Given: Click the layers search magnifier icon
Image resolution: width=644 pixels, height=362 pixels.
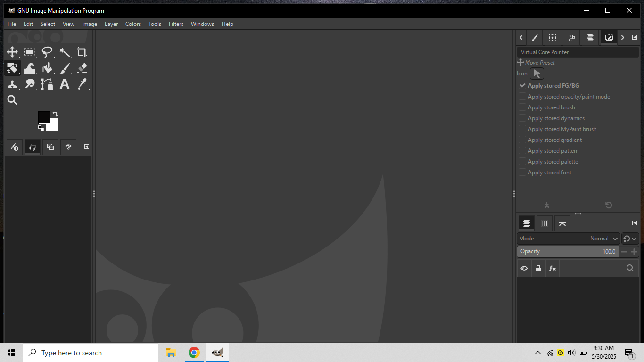Looking at the screenshot, I should [x=630, y=269].
